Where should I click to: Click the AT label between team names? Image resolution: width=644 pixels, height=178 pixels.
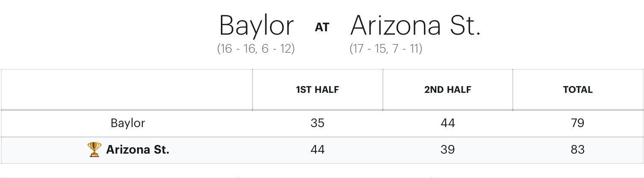[322, 27]
